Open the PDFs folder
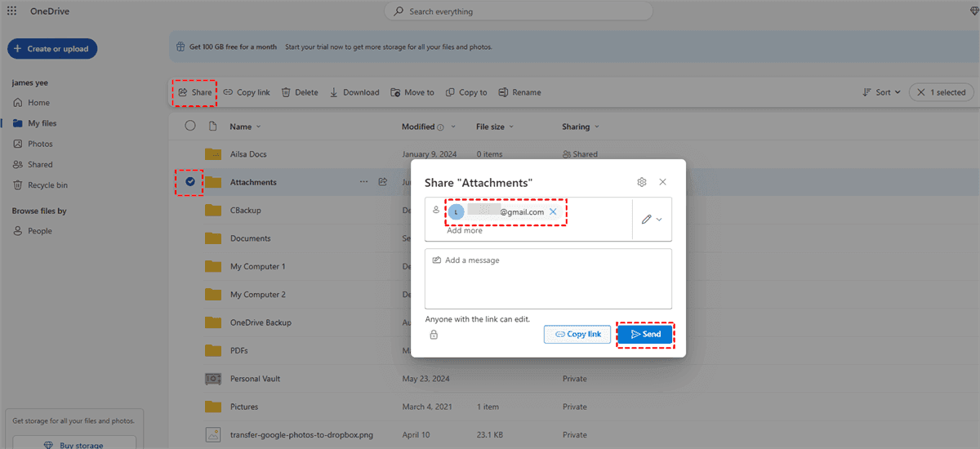Viewport: 980px width, 449px height. point(238,350)
